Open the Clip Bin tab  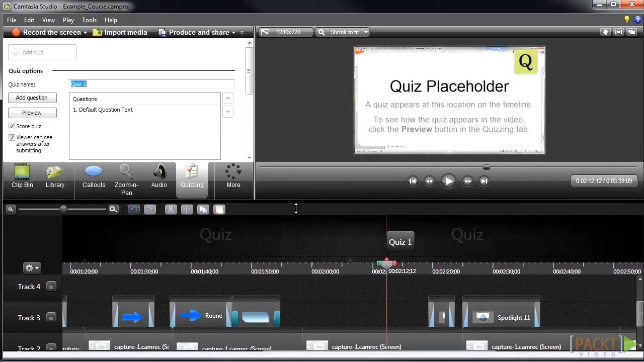click(x=22, y=176)
